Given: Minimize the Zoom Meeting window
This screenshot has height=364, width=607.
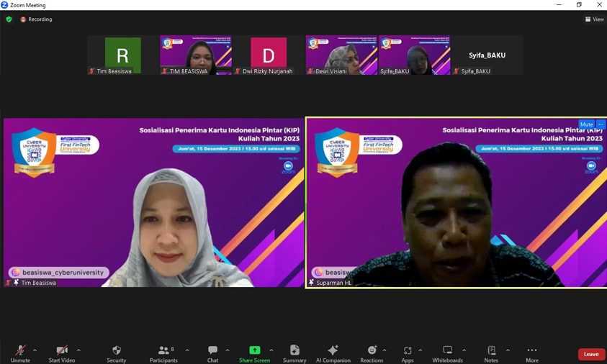Looking at the screenshot, I should click(559, 4).
